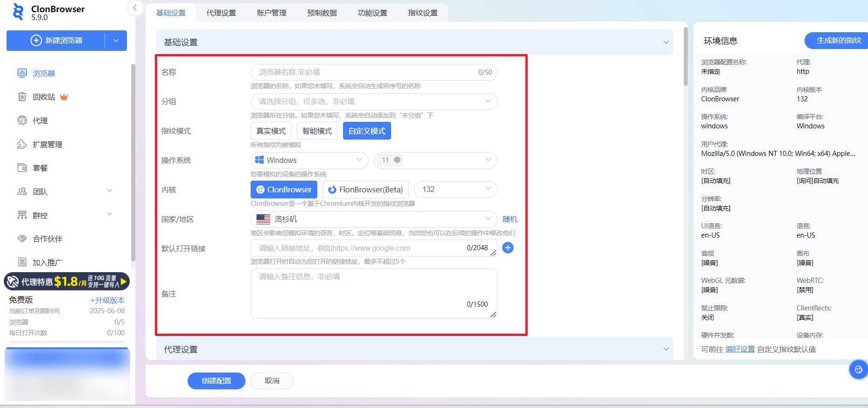This screenshot has width=868, height=408.
Task: Open the support chat floating icon
Action: coord(858,370)
